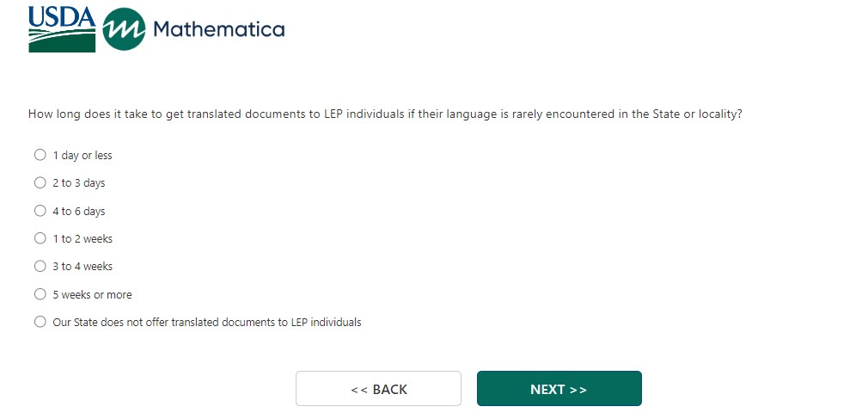This screenshot has width=868, height=419.
Task: Go to the previous page with BACK
Action: 378,389
